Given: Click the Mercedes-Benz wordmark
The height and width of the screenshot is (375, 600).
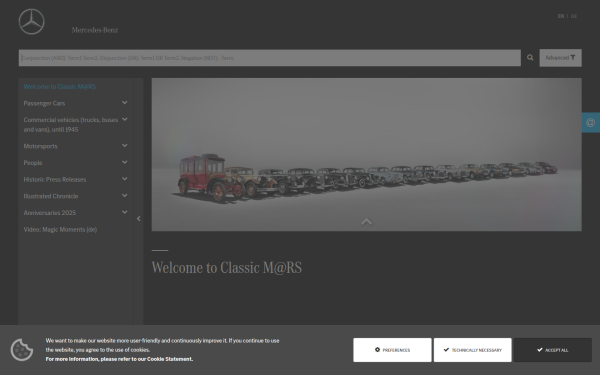Looking at the screenshot, I should (95, 30).
